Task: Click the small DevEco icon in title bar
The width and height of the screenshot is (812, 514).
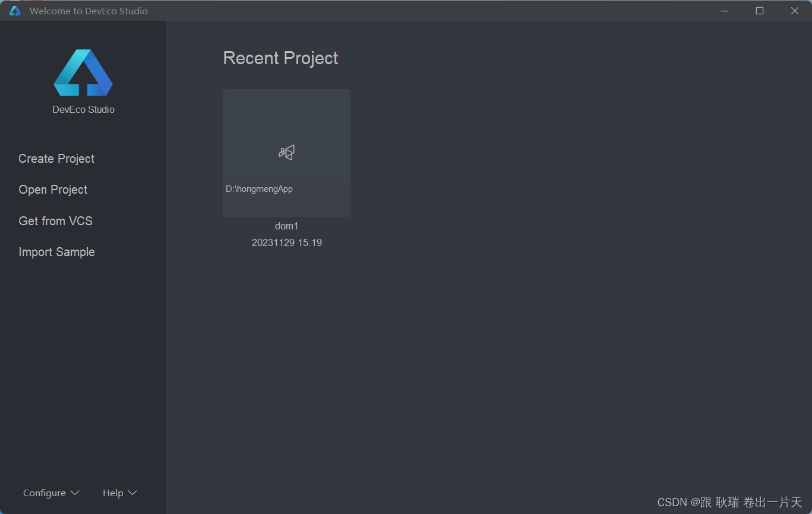Action: [x=15, y=11]
